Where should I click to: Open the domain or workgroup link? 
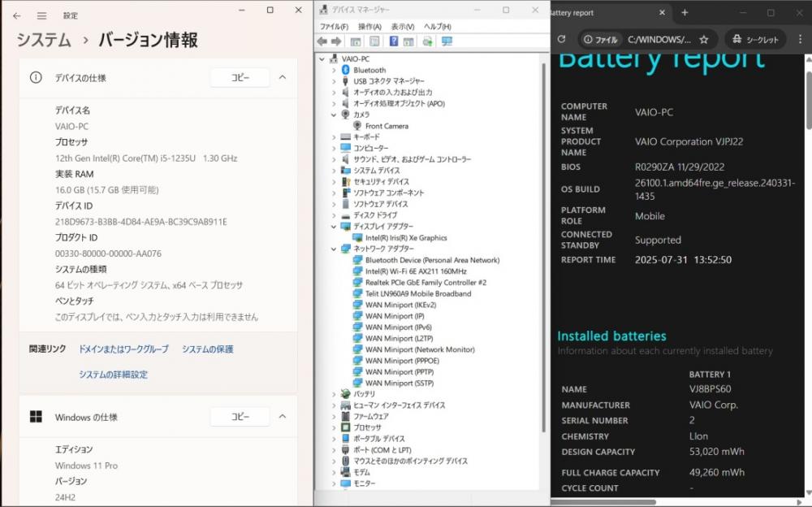click(123, 349)
